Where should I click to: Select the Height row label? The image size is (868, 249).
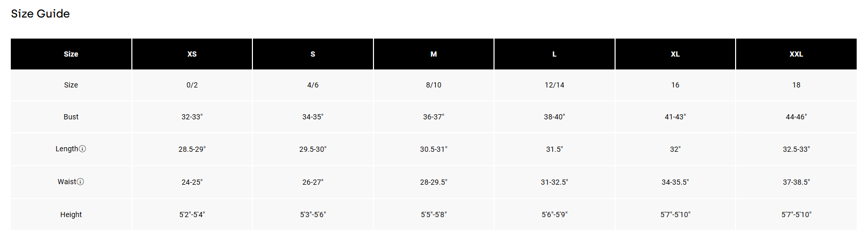click(71, 215)
